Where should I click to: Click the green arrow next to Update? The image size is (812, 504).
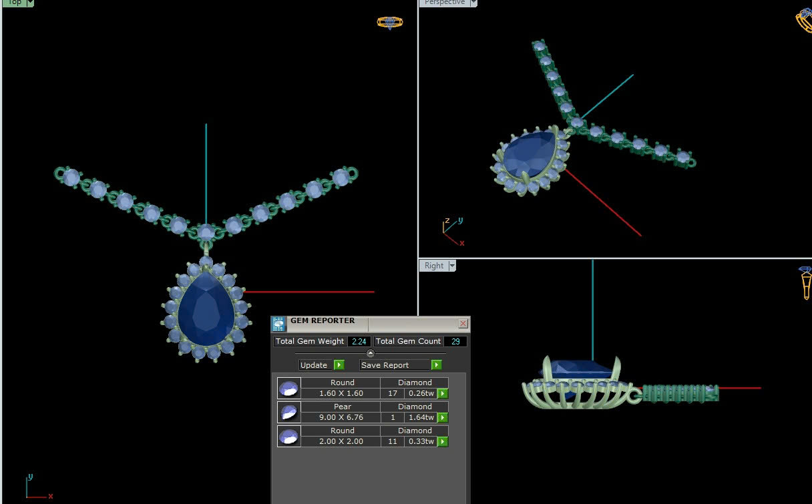coord(339,365)
